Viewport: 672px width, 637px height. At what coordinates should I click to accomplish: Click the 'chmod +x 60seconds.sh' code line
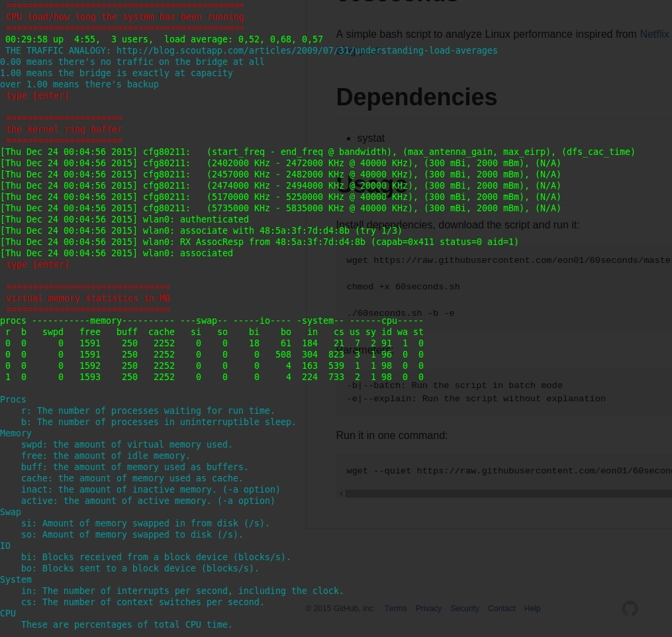tap(403, 287)
